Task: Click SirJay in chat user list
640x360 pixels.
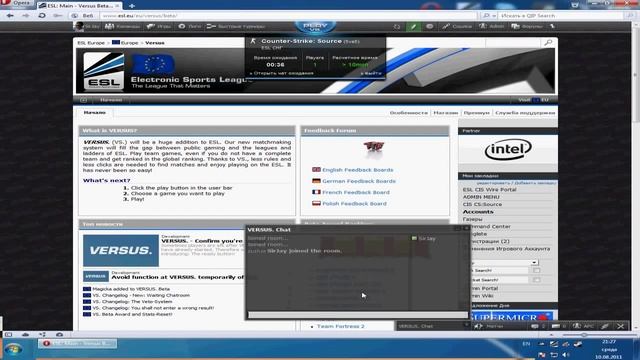Action: pos(427,238)
